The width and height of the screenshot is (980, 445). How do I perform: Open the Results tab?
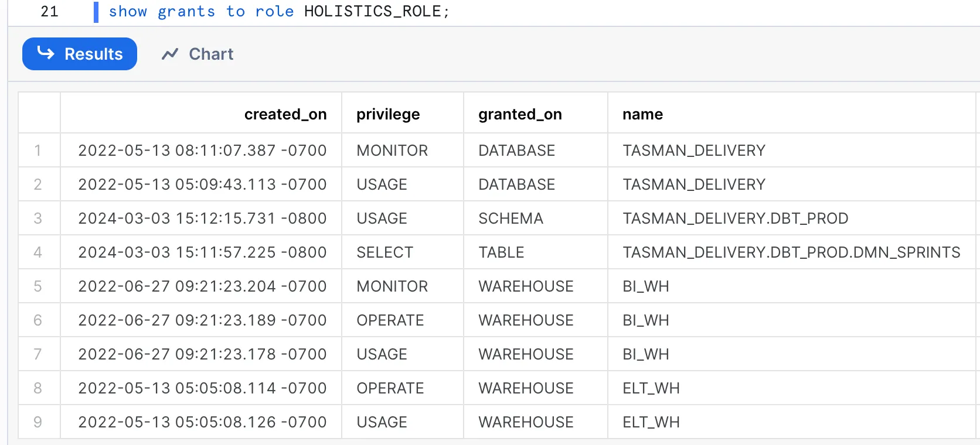coord(80,54)
